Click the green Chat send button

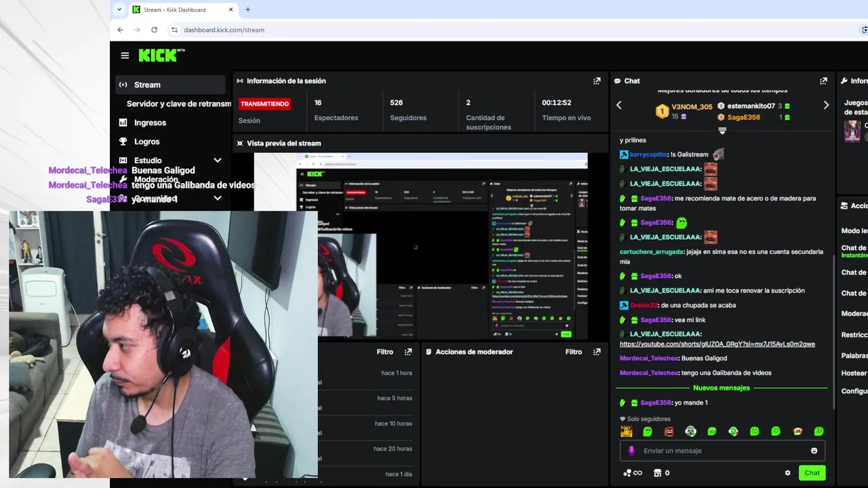tap(812, 473)
